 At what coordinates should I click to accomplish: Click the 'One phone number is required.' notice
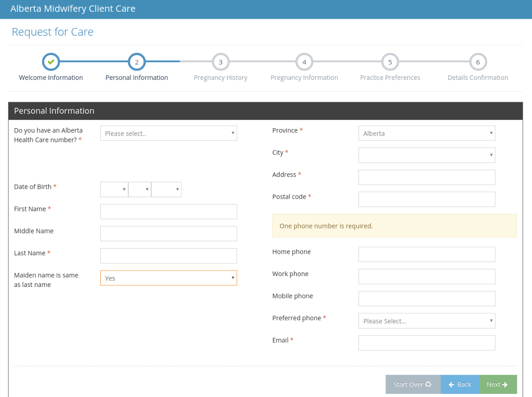tap(394, 226)
